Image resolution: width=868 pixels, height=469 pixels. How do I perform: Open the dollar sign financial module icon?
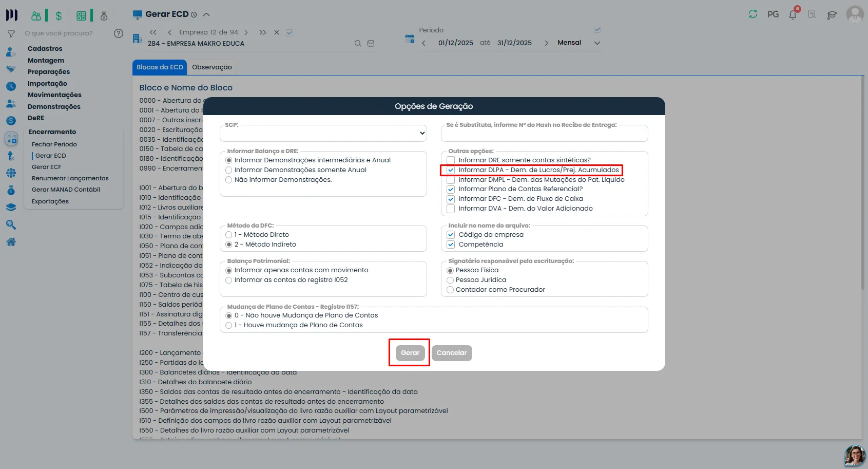59,16
